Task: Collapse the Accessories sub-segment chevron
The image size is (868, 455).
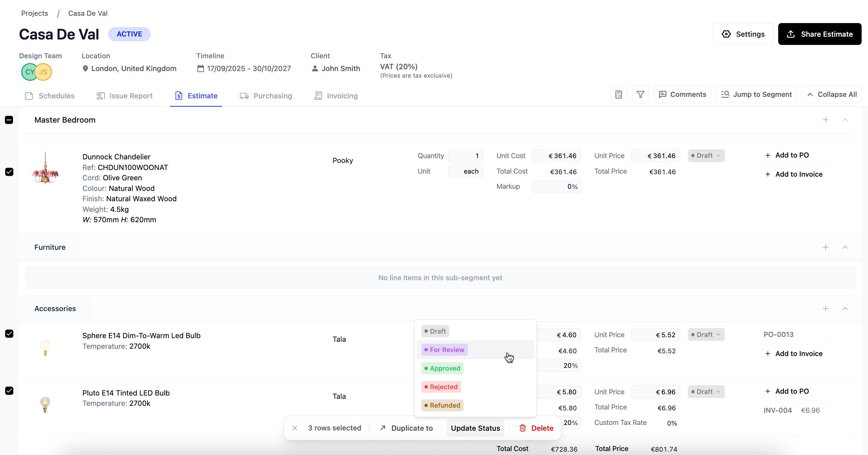Action: coord(846,309)
